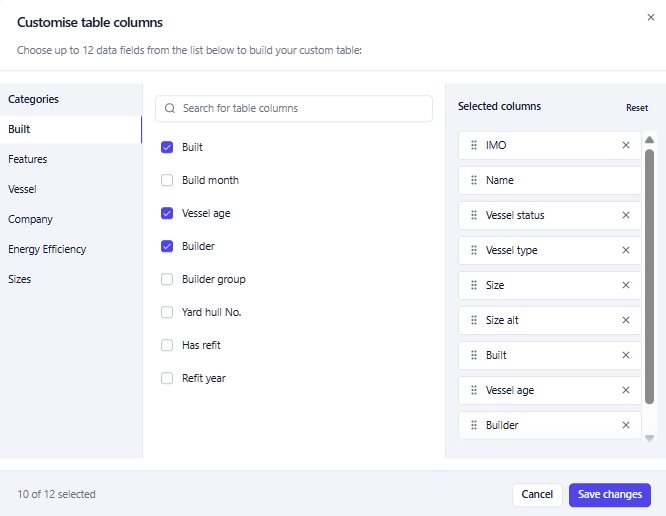
Task: Enable the Builder group checkbox
Action: pos(167,279)
